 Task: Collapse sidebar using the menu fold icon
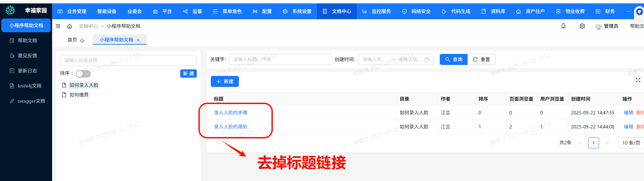tap(58, 26)
